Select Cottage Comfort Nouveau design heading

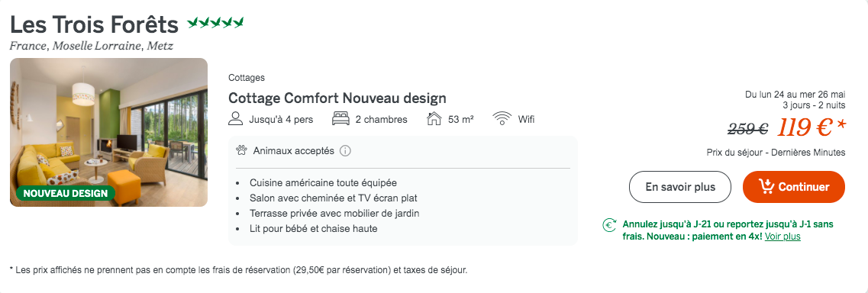(337, 98)
